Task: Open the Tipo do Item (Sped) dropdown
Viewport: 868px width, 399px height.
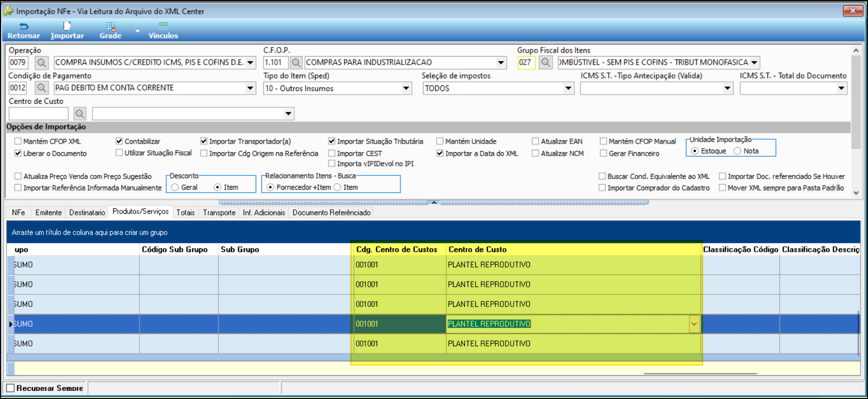Action: 406,88
